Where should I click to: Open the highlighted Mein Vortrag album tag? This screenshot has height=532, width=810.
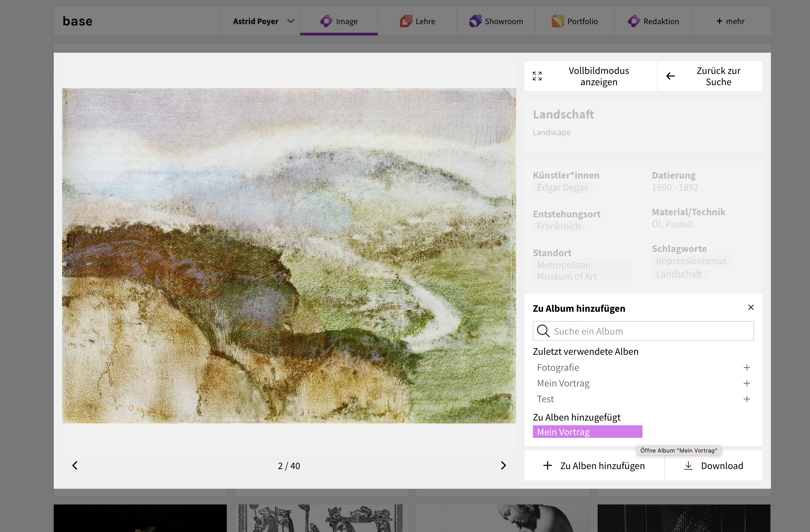(587, 432)
